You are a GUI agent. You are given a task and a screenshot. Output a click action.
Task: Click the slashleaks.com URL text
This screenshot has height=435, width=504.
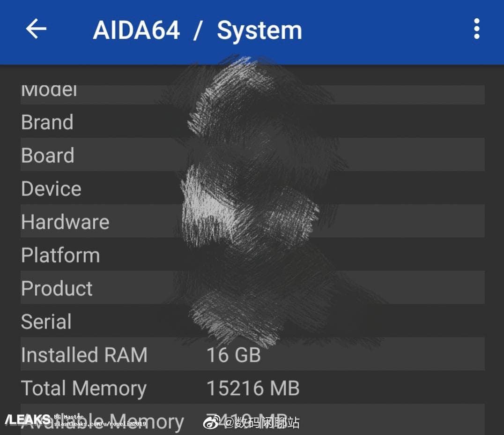[x=100, y=424]
